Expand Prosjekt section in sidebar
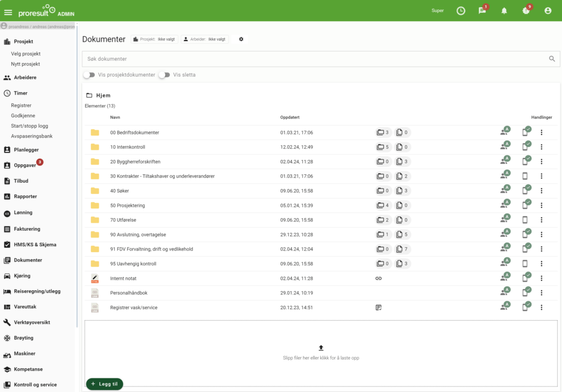 click(x=23, y=42)
